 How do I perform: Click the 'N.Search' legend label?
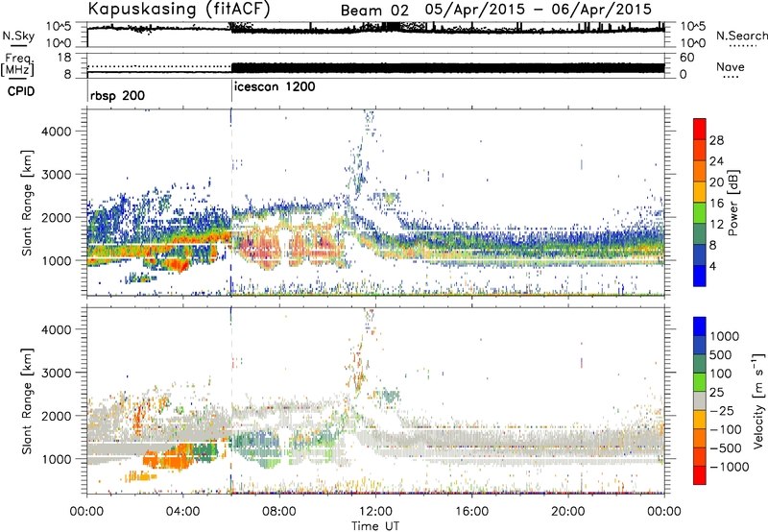point(741,36)
